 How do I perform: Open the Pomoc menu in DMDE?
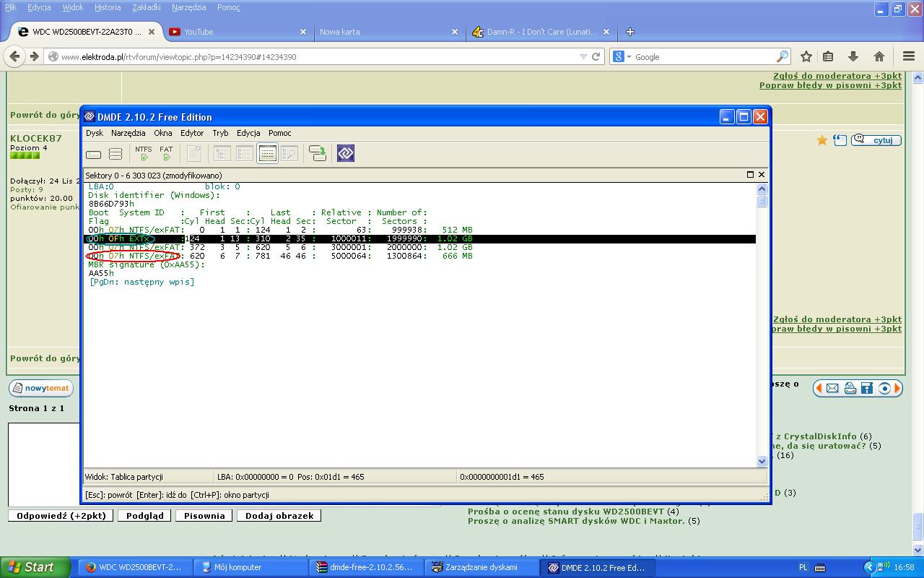coord(280,133)
